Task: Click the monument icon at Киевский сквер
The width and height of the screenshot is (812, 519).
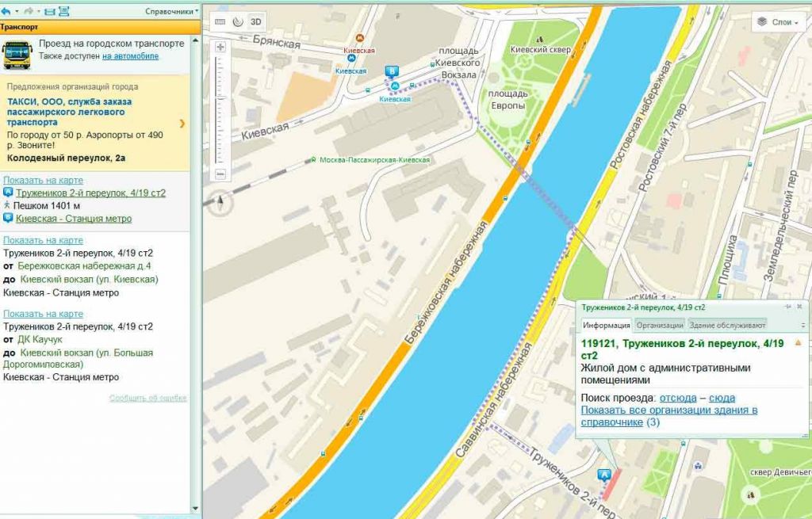Action: pos(540,39)
